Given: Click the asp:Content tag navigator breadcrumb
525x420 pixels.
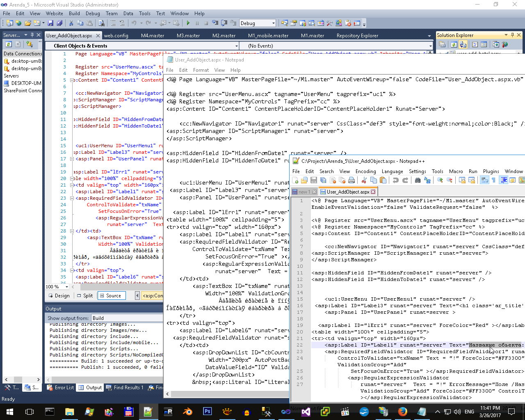Looking at the screenshot, I should [153, 296].
